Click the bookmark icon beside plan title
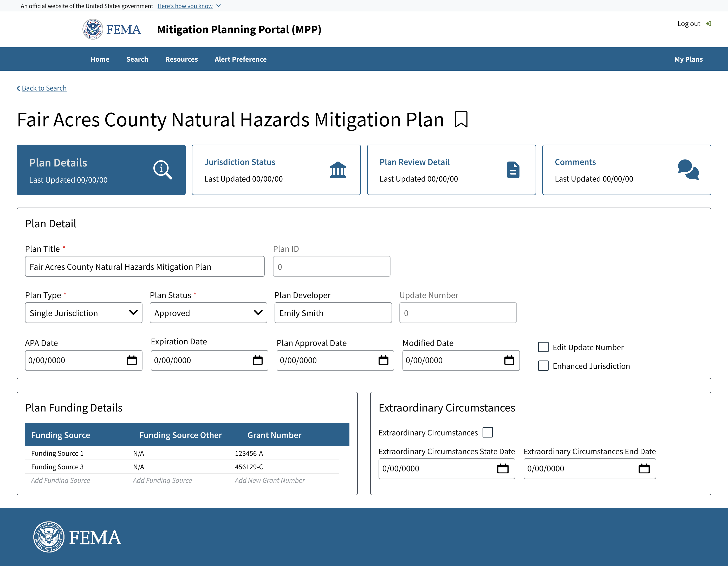The image size is (728, 566). click(x=461, y=119)
